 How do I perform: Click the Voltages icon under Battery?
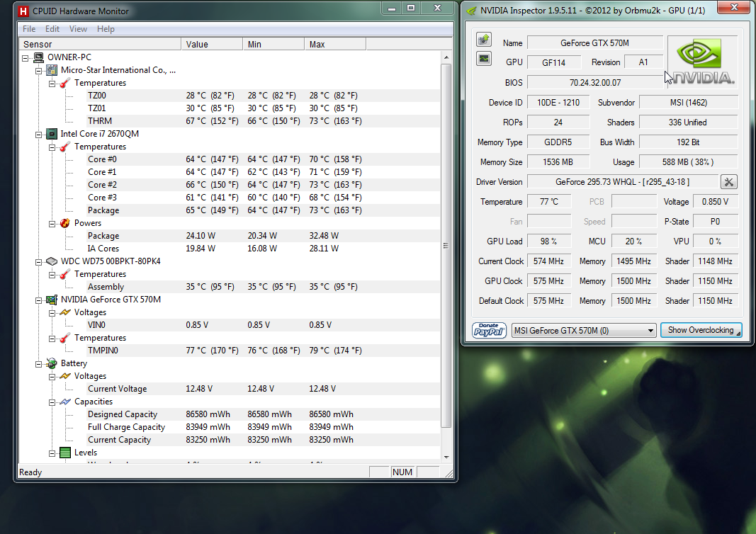[65, 376]
